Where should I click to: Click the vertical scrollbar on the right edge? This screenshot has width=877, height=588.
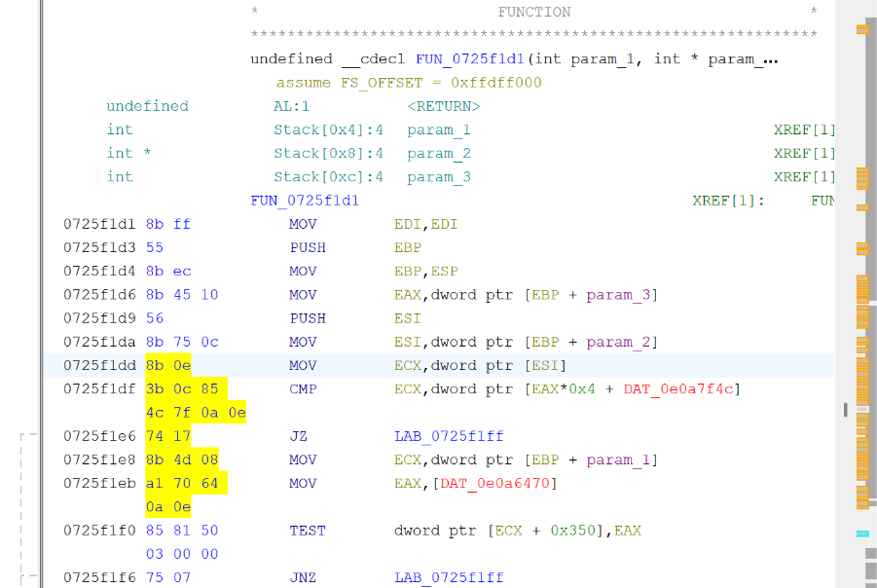point(871,292)
